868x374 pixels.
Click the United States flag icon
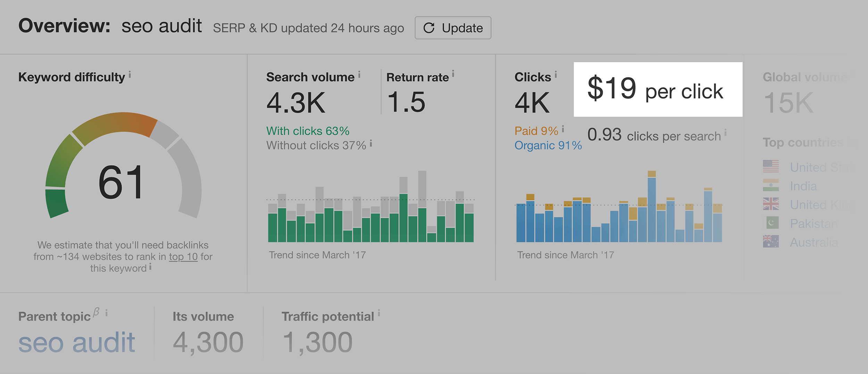pyautogui.click(x=771, y=167)
